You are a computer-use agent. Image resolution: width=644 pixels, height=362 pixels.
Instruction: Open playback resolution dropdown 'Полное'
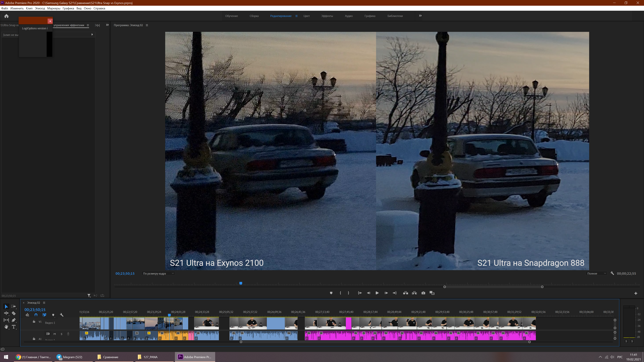click(597, 274)
